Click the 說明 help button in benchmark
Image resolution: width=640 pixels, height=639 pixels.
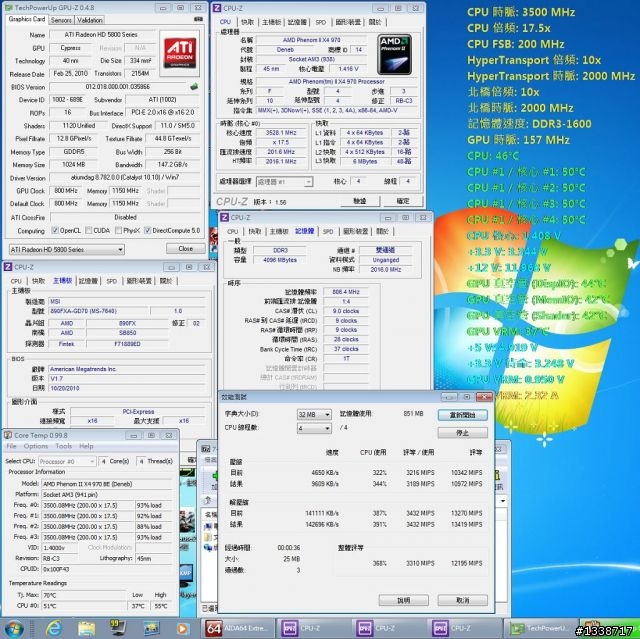pos(403,600)
